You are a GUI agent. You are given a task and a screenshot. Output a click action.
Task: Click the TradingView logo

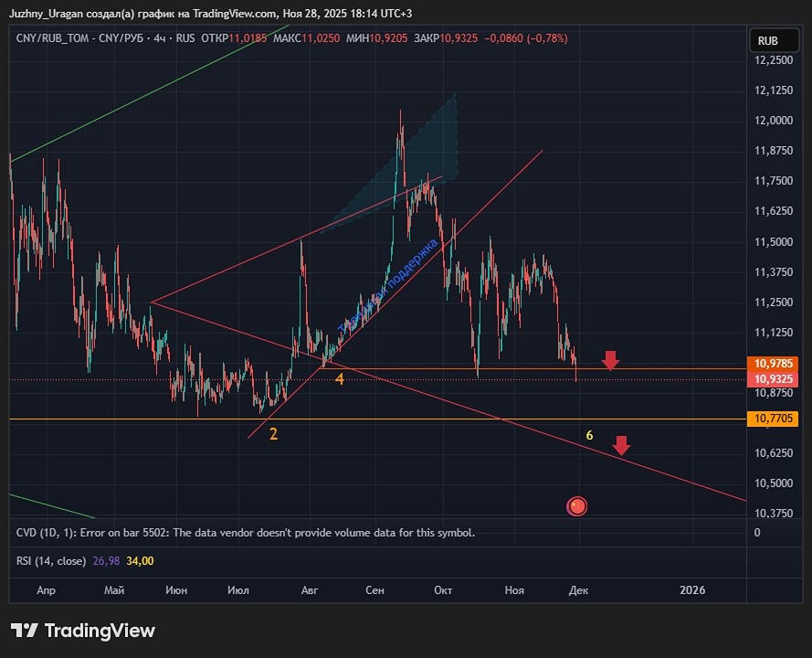coord(83,631)
